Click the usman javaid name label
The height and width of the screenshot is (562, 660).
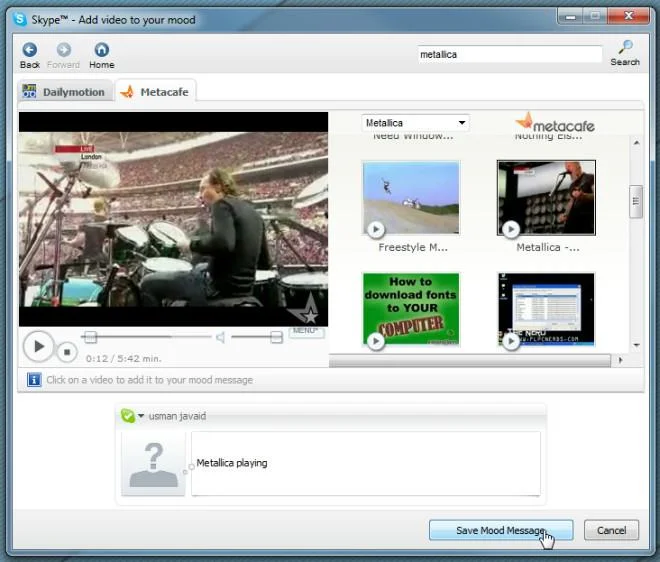[177, 416]
